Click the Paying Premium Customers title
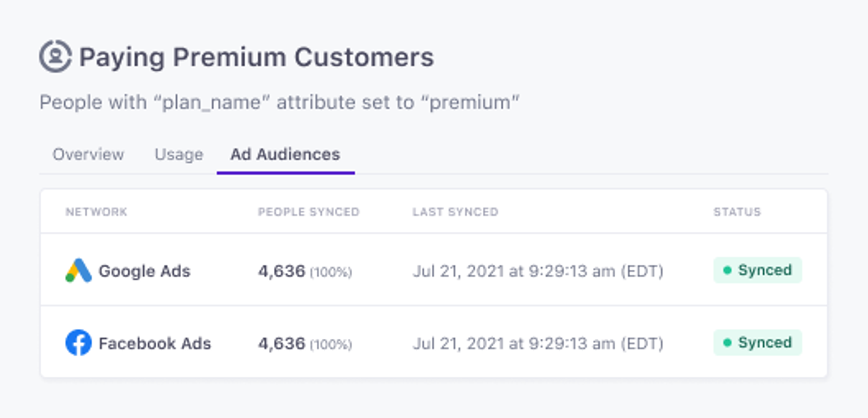 257,58
